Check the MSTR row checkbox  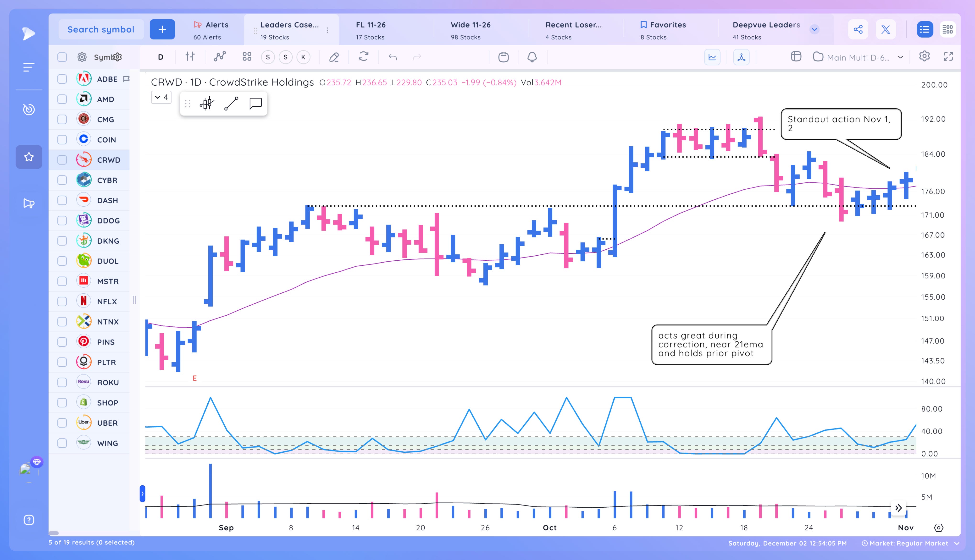[x=62, y=281]
